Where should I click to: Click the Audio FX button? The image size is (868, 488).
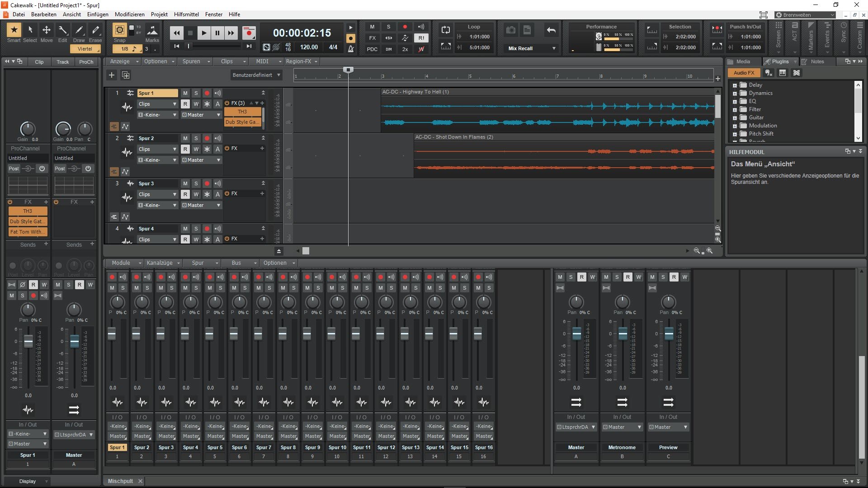point(744,73)
